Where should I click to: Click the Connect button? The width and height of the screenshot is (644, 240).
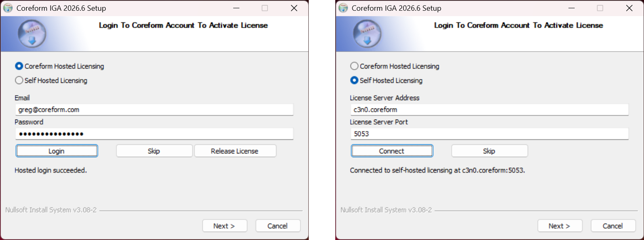point(392,151)
